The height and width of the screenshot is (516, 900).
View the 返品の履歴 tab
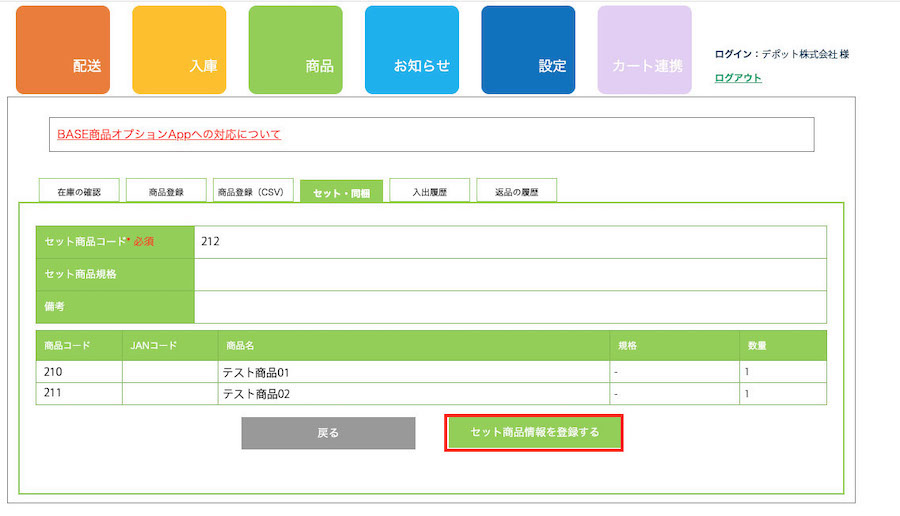pyautogui.click(x=516, y=191)
